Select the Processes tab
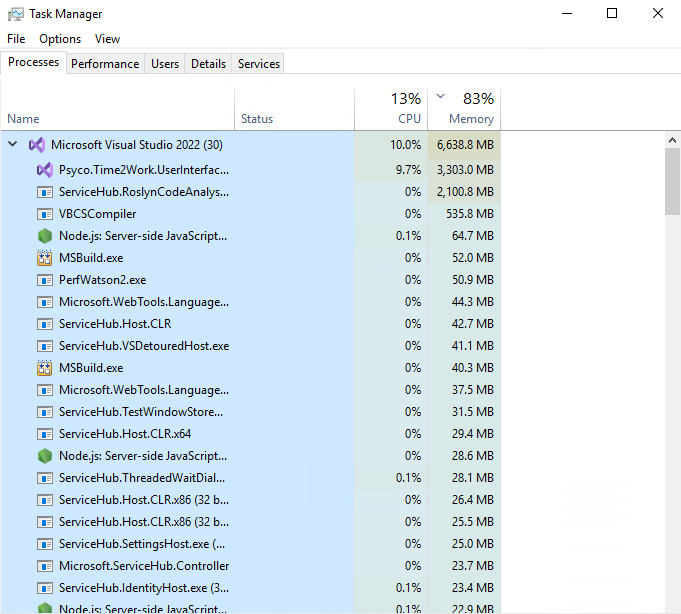Viewport: 681px width, 614px height. [x=33, y=63]
